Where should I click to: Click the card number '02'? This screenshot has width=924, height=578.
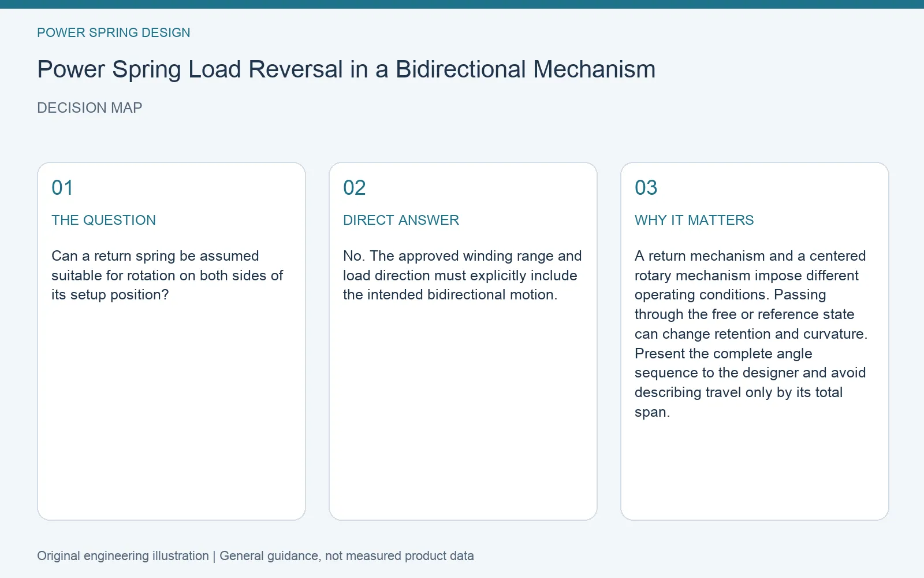point(355,188)
